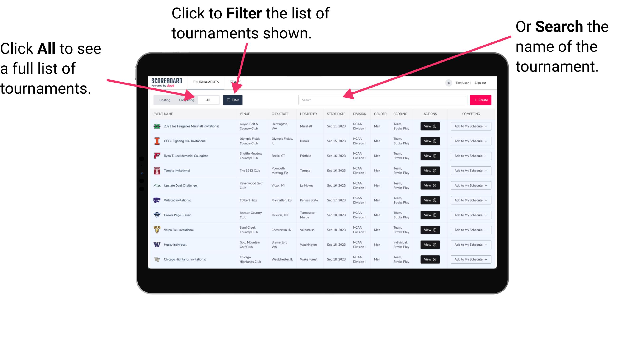
Task: Click Add to My Schedule for Husky Individual
Action: click(470, 245)
